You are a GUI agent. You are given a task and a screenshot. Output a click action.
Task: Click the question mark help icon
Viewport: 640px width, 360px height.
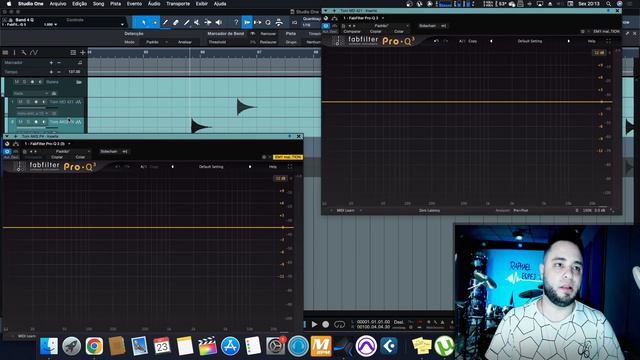point(236,22)
